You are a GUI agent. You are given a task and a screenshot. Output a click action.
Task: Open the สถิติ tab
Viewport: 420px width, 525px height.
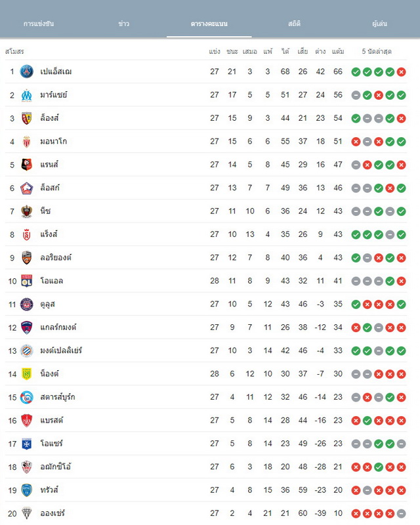[x=294, y=24]
